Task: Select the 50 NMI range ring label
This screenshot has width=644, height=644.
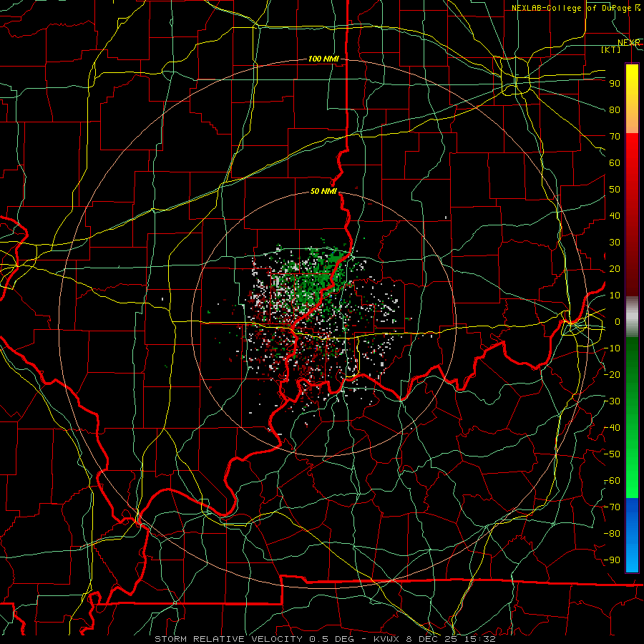Action: coord(323,191)
